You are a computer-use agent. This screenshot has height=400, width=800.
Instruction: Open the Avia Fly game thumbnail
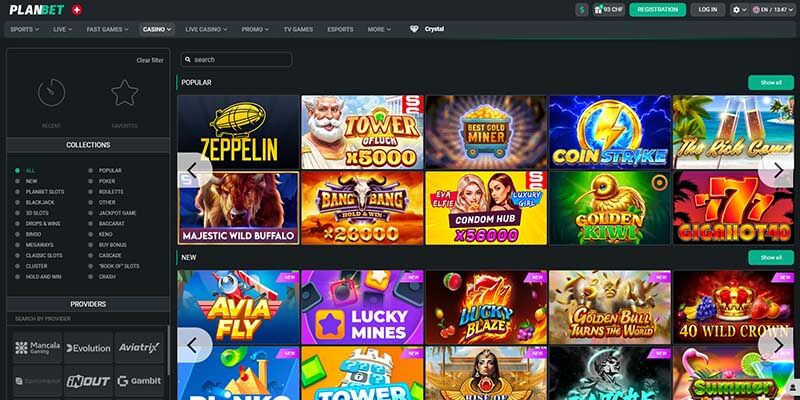click(238, 307)
